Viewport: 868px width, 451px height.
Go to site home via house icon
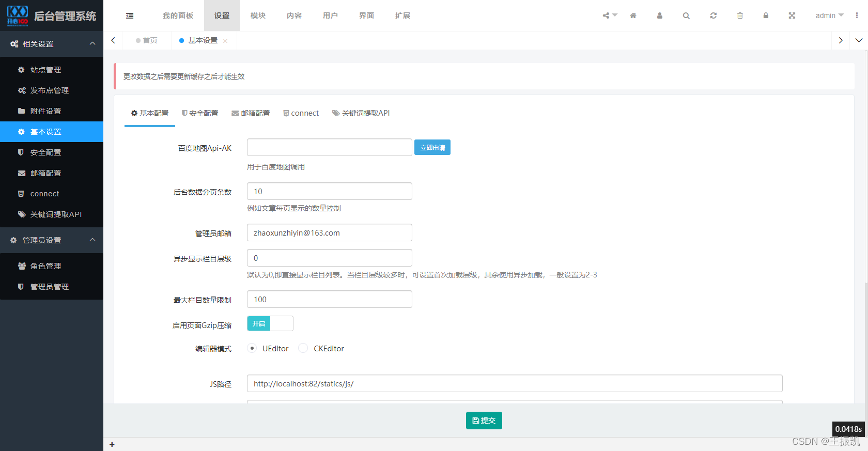click(633, 15)
